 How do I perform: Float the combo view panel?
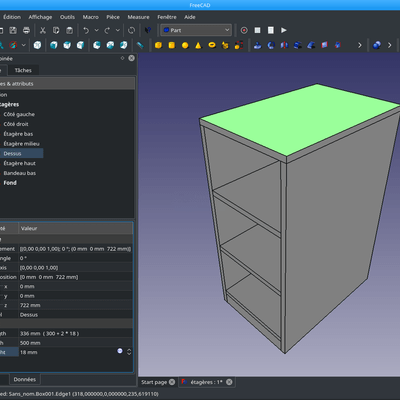point(122,58)
